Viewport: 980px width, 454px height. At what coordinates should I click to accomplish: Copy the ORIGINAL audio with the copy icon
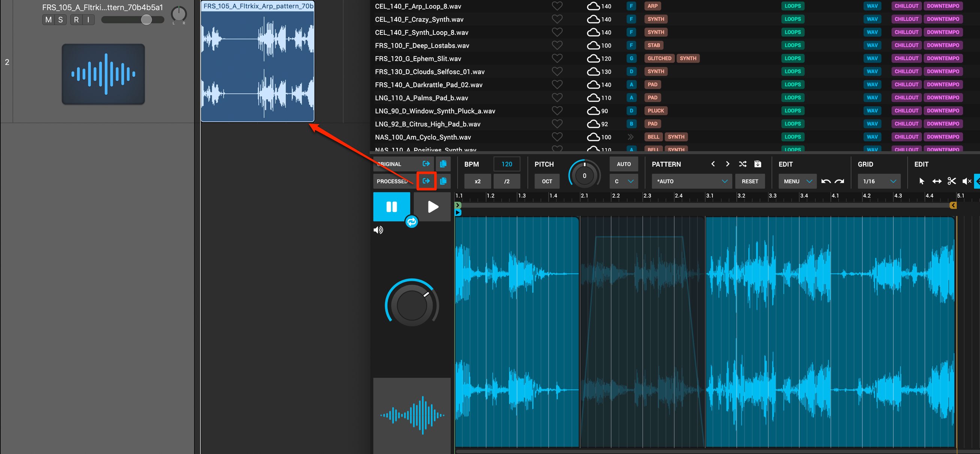tap(443, 164)
